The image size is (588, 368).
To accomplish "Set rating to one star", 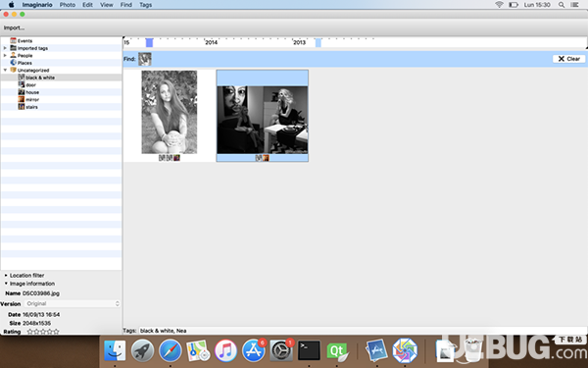I will pyautogui.click(x=30, y=332).
